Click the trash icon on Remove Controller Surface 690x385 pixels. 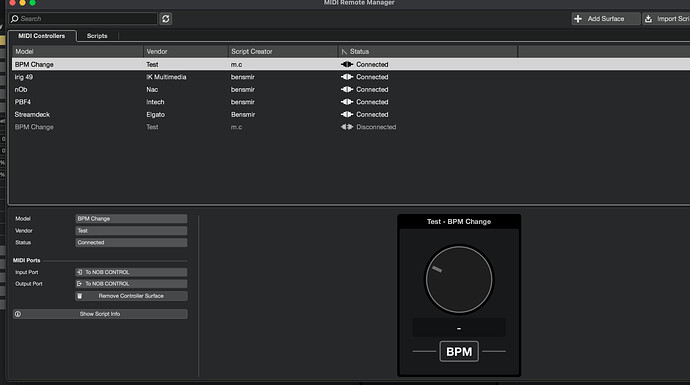coord(80,296)
